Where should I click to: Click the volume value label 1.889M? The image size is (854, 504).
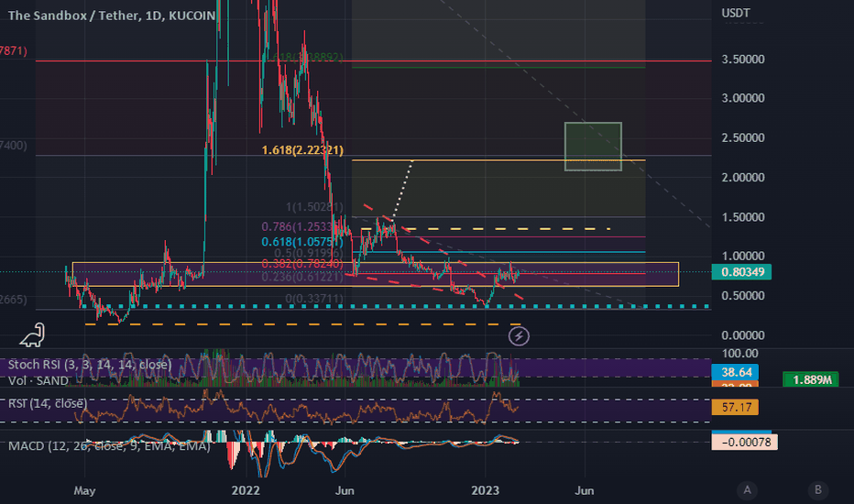(810, 379)
